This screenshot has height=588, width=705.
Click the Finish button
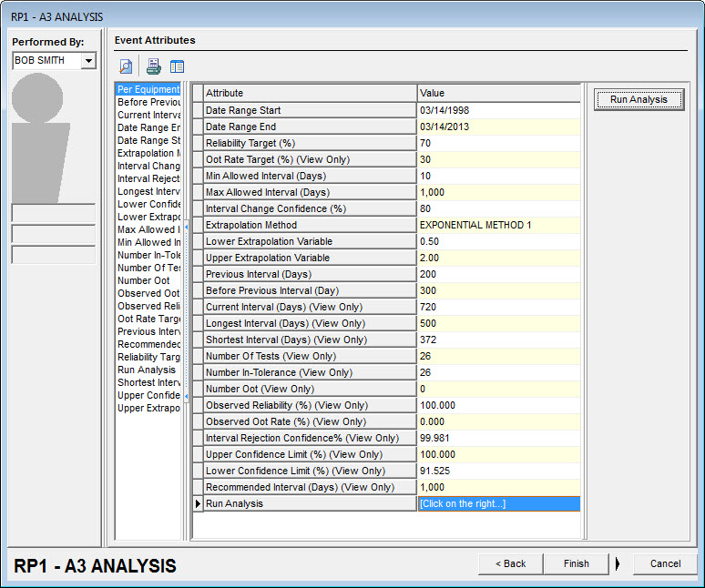tap(576, 563)
